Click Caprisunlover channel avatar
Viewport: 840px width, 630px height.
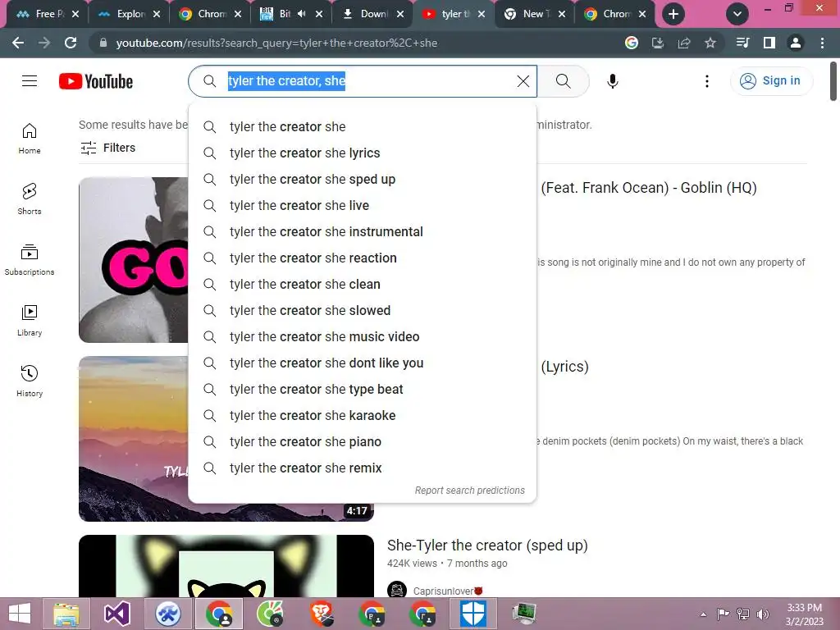click(397, 590)
